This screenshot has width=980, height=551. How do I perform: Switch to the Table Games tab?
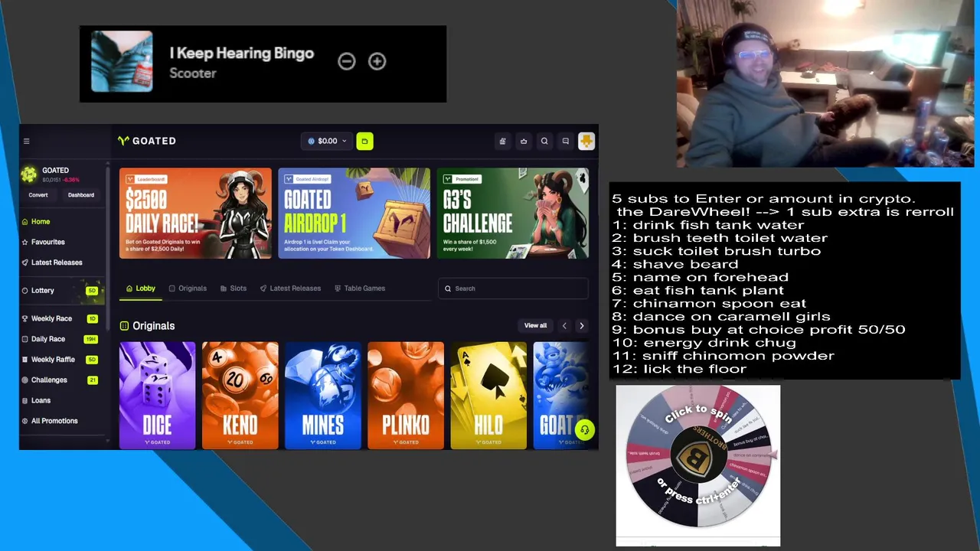point(360,289)
